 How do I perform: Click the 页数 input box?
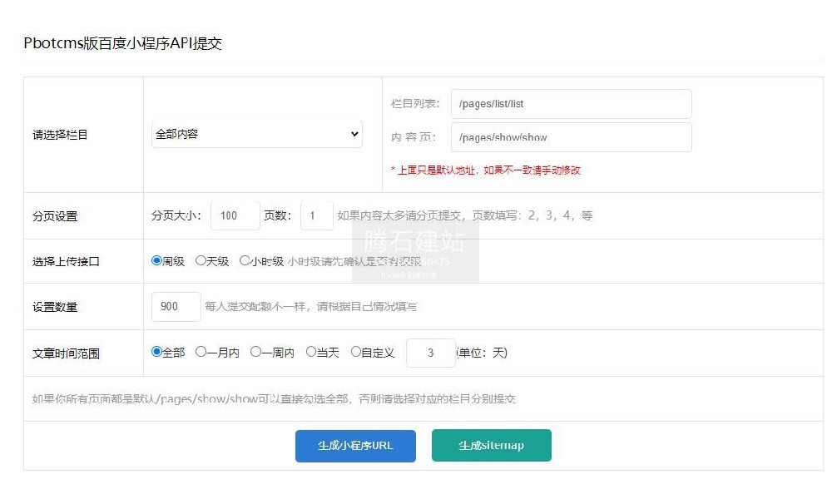coord(316,215)
